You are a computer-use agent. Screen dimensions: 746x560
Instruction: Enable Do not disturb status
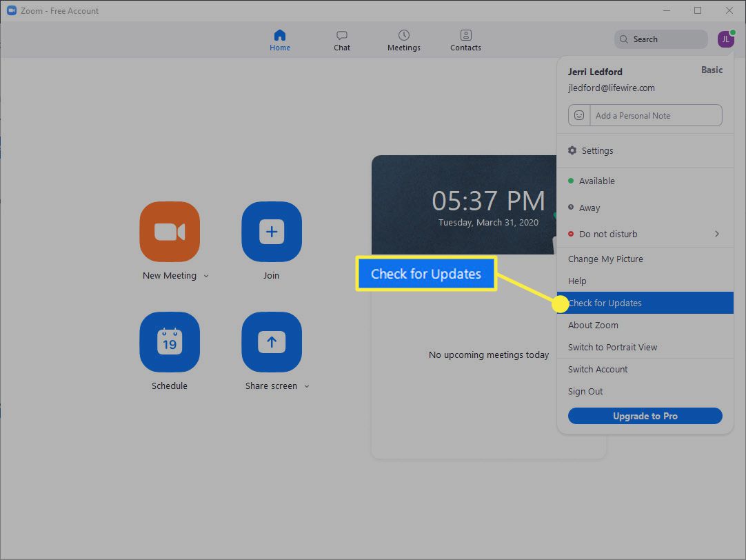tap(607, 234)
